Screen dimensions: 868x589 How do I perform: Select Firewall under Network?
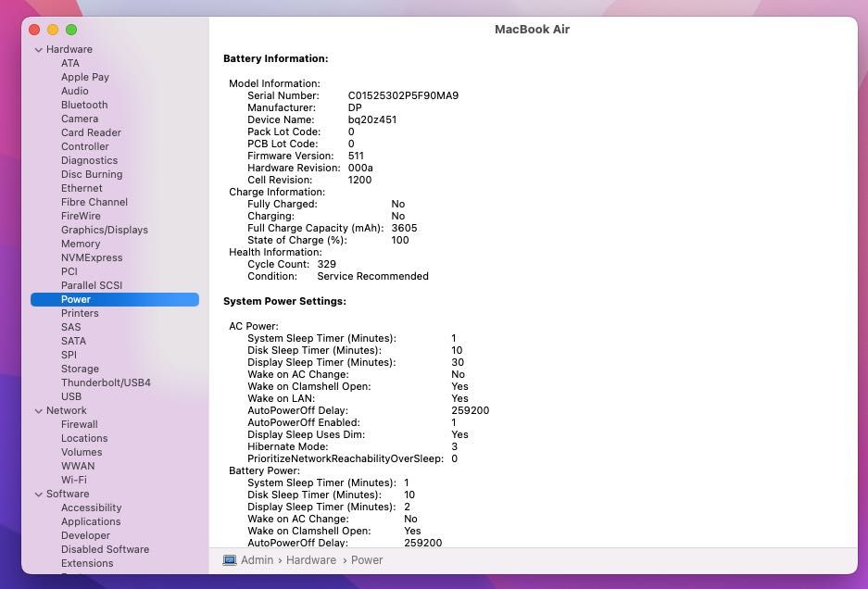coord(79,424)
